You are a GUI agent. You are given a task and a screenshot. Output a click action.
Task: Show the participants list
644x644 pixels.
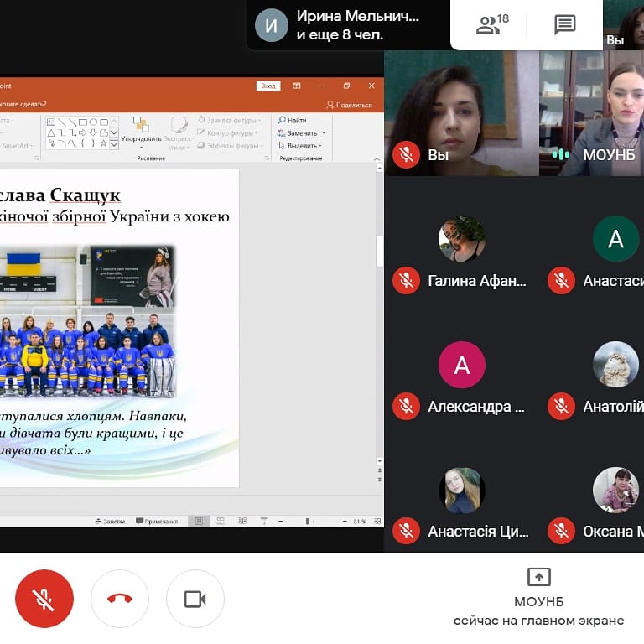pyautogui.click(x=491, y=25)
